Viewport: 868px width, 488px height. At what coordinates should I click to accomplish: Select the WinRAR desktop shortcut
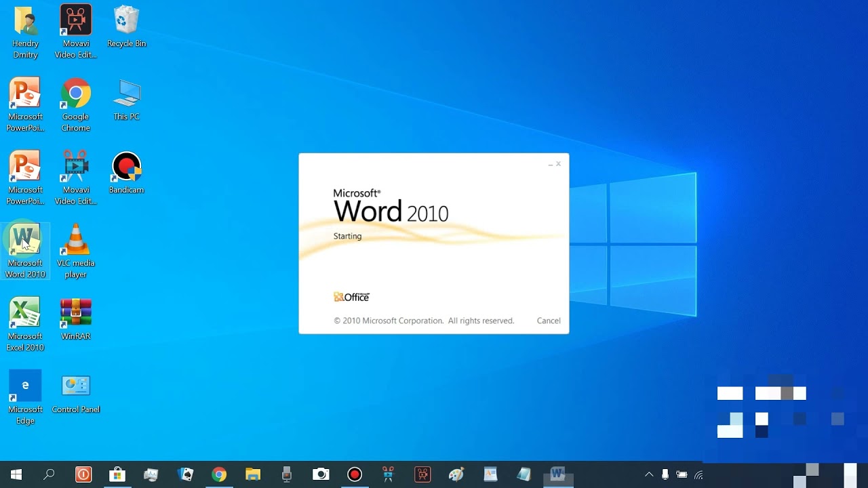(x=76, y=319)
